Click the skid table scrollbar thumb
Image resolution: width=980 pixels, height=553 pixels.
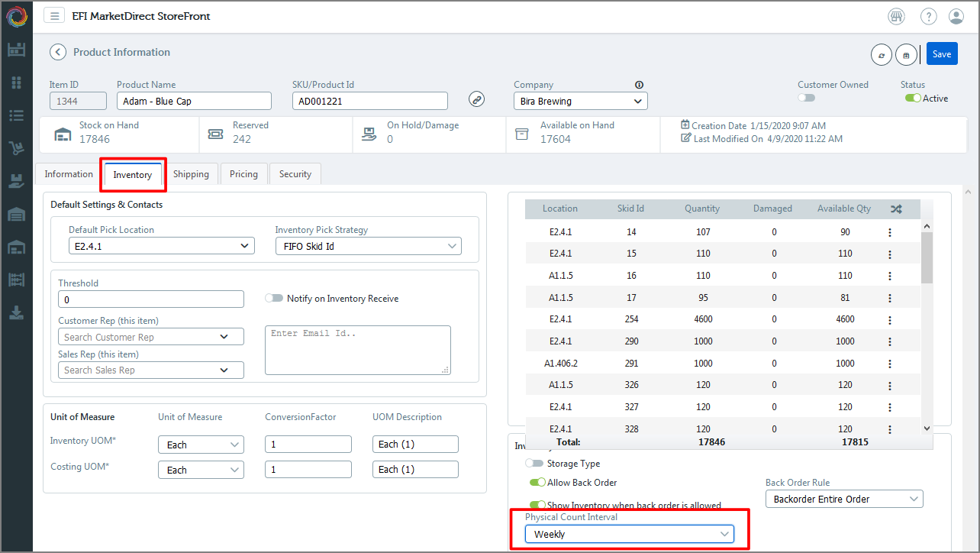(x=927, y=257)
